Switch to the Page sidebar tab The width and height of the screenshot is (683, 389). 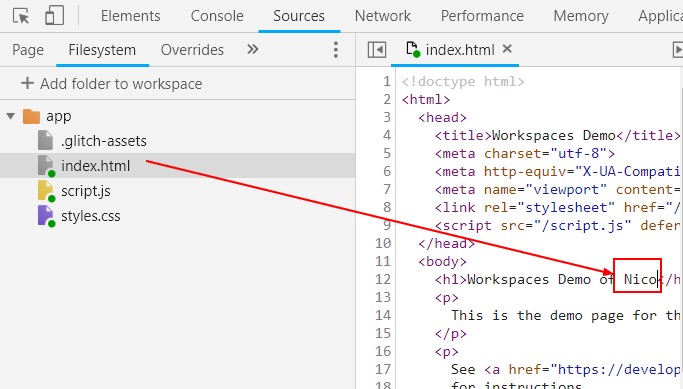pos(28,50)
